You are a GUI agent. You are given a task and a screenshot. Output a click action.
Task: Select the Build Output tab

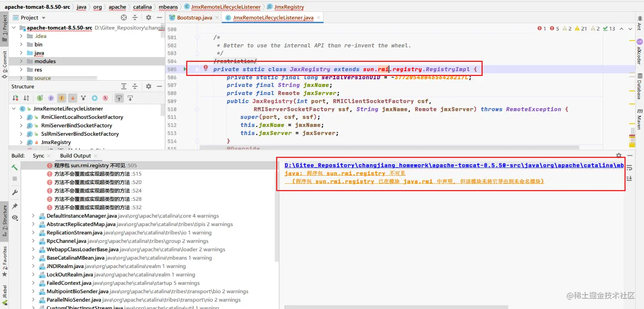[x=75, y=156]
